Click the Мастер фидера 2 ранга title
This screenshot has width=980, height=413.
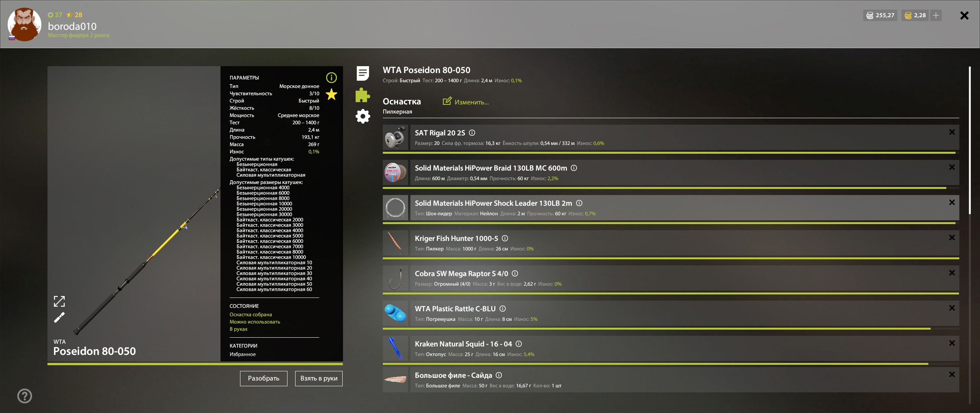78,35
